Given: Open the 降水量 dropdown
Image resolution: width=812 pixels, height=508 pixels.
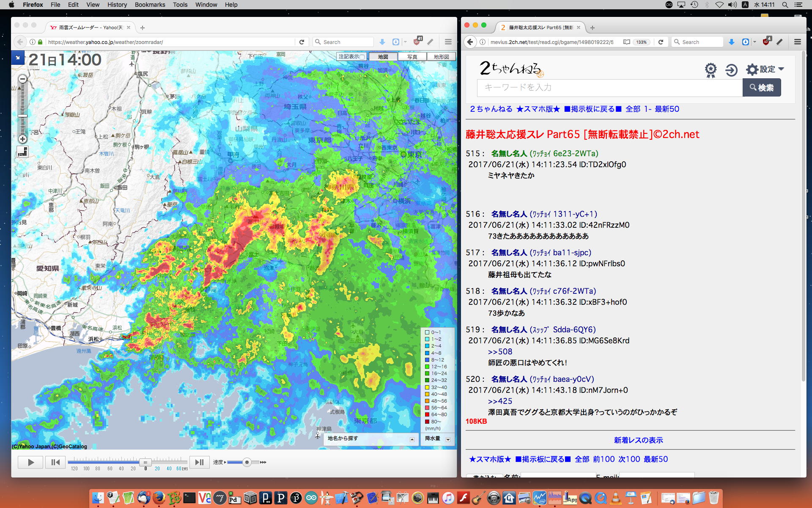Looking at the screenshot, I should coord(448,439).
